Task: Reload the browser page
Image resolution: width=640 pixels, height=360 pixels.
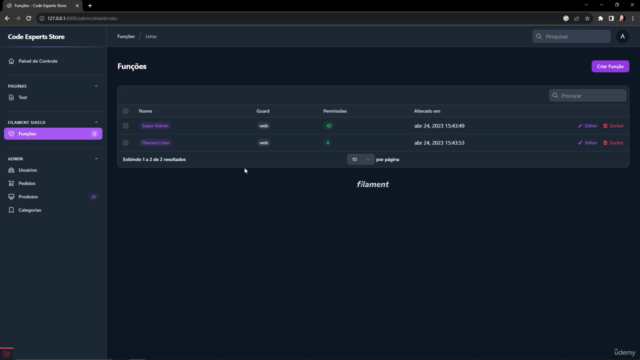Action: pos(29,18)
